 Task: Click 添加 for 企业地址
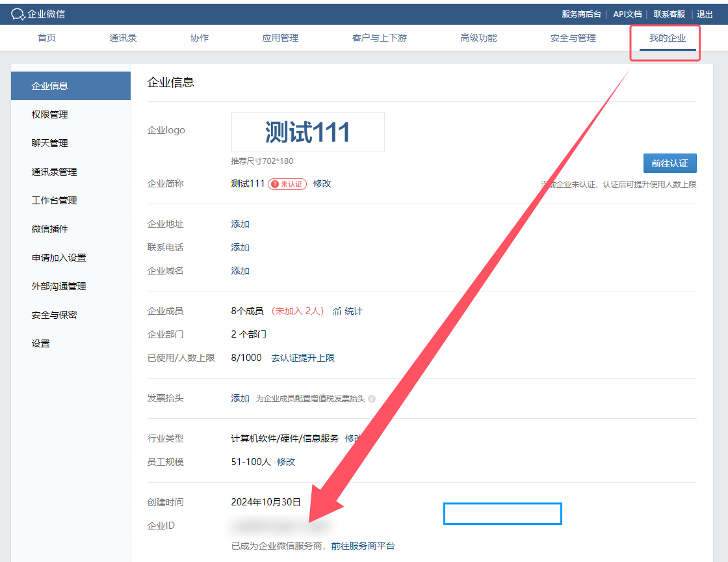tap(240, 224)
